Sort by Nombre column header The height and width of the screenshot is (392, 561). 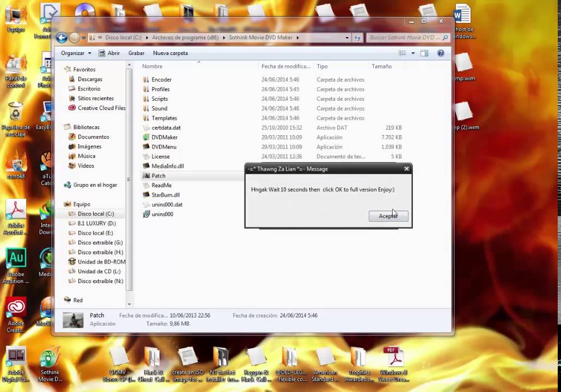pyautogui.click(x=152, y=66)
